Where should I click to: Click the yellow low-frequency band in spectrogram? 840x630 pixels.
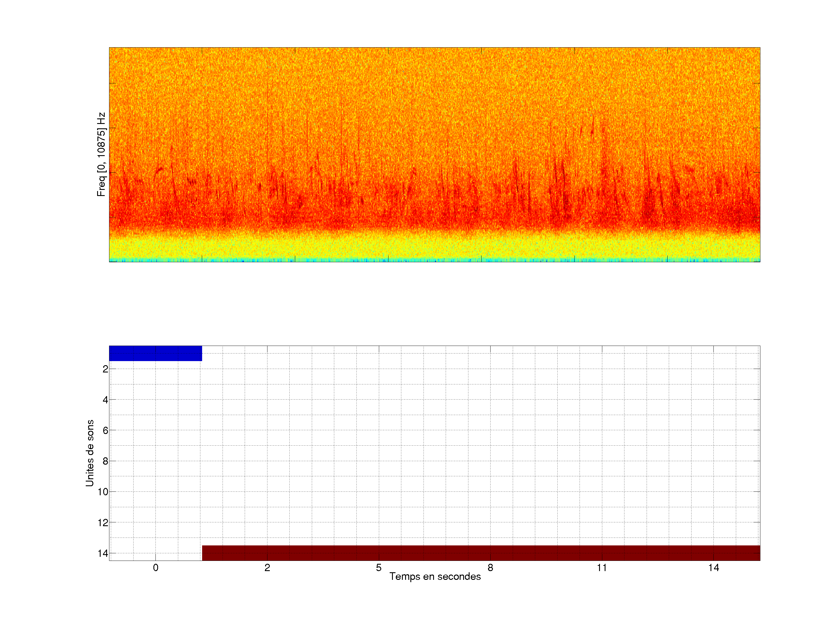434,246
